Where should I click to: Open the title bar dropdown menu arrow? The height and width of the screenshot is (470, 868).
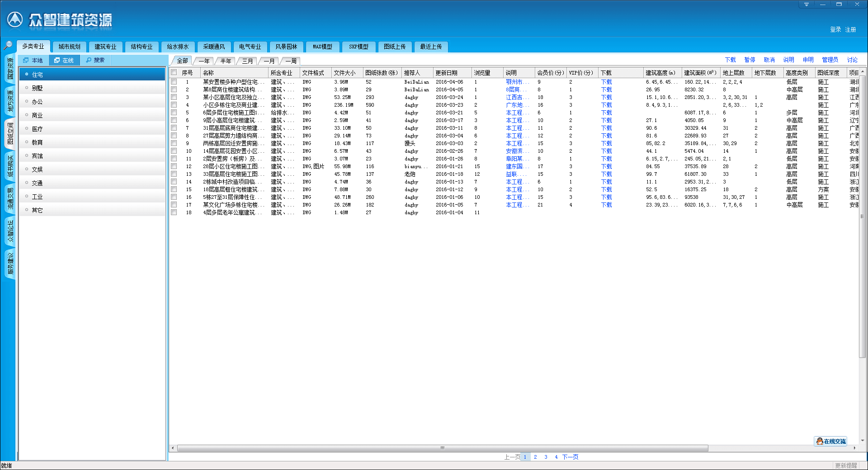pos(806,5)
